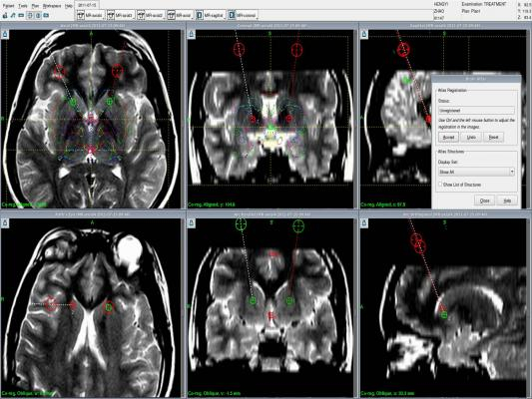532x399 pixels.
Task: Click the padlock icon in the main toolbar
Action: pos(5,15)
